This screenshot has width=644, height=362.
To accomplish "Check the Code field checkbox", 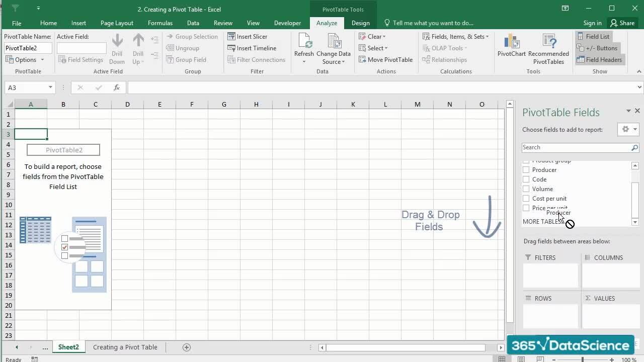I will click(526, 179).
